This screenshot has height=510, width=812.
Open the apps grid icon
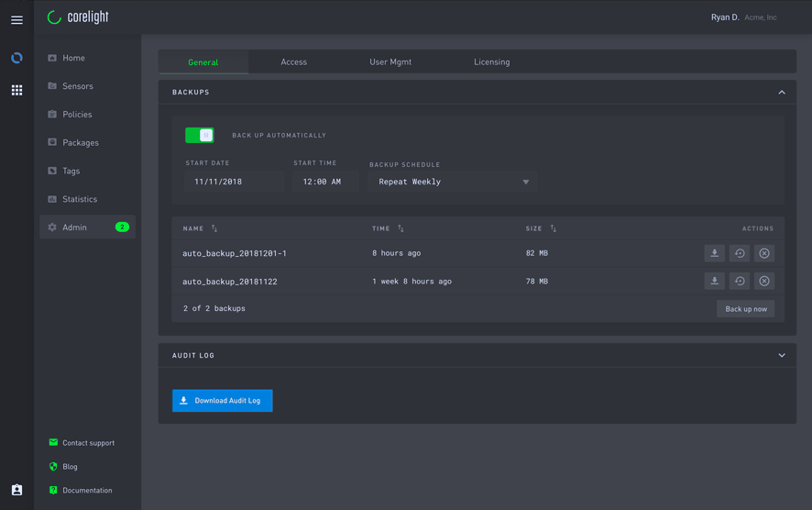[16, 90]
